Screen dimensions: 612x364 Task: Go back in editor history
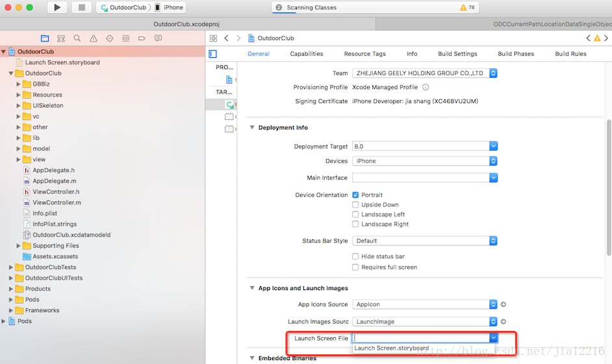(226, 38)
